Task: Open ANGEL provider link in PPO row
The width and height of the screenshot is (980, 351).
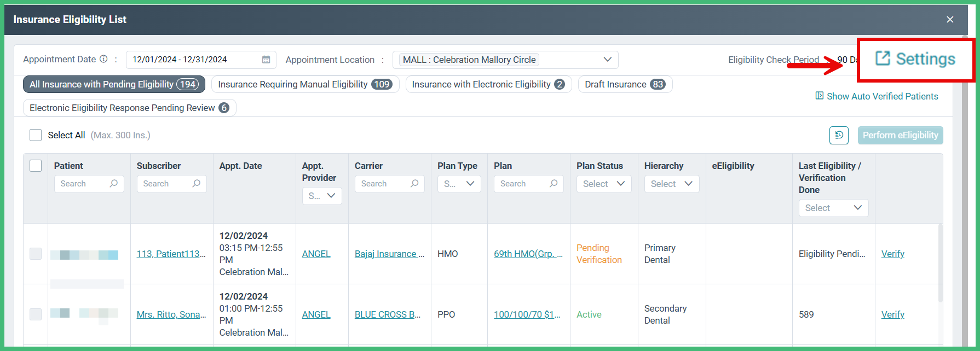Action: click(x=316, y=314)
